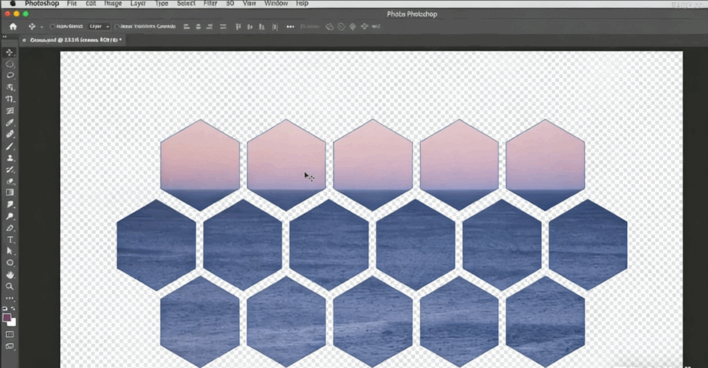708x368 pixels.
Task: Select the Clone Stamp tool
Action: pos(9,158)
